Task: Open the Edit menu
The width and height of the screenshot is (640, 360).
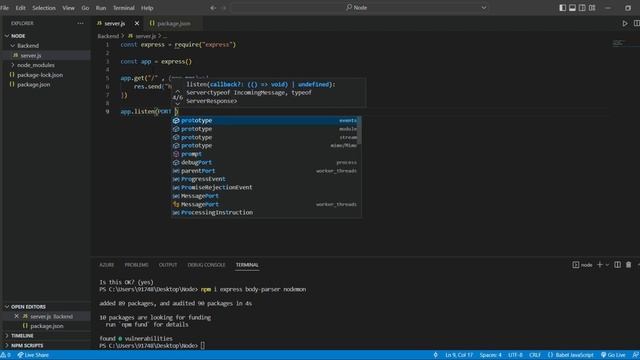Action: coord(20,8)
